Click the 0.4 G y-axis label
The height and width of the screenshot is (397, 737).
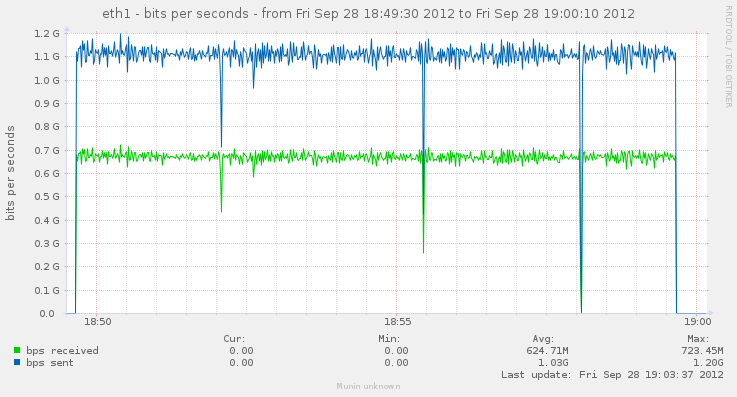click(47, 220)
